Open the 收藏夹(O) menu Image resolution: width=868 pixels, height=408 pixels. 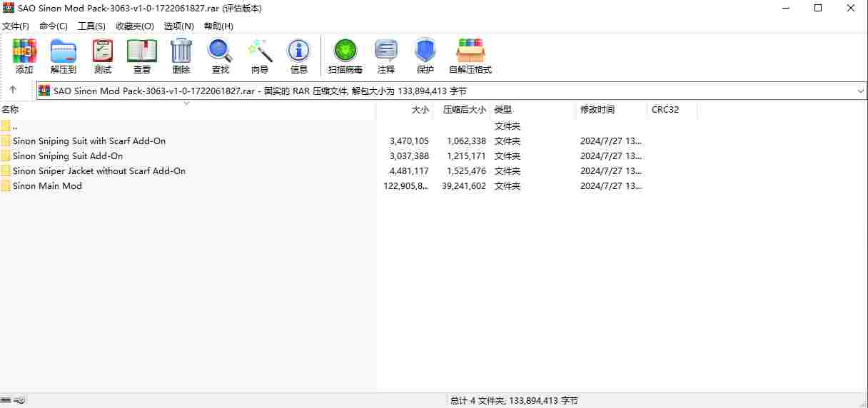point(135,26)
